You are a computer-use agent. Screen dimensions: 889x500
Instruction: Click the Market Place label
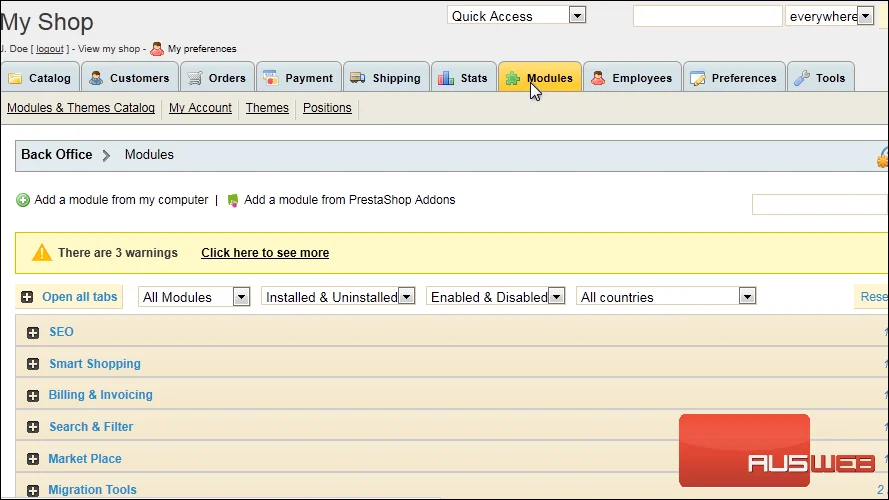[84, 459]
